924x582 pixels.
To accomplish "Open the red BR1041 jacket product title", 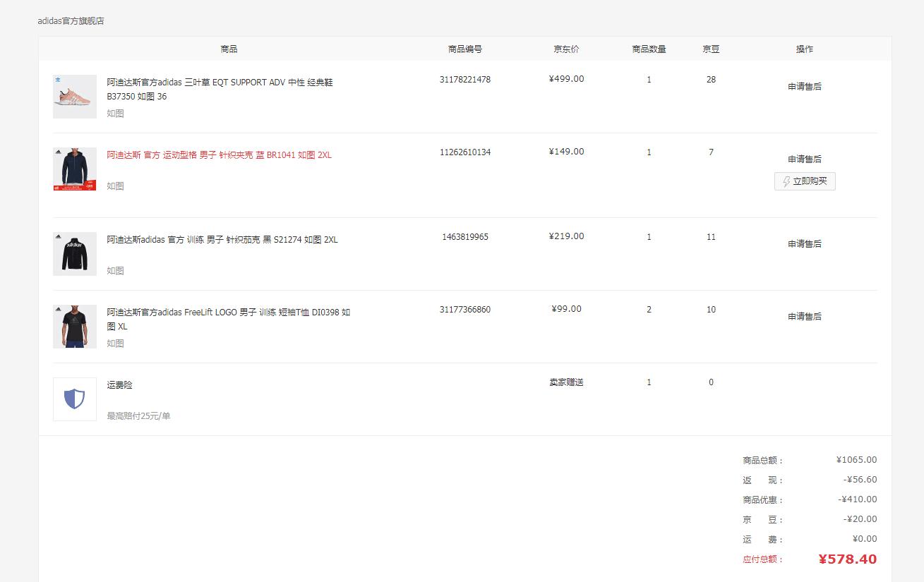I will [x=219, y=155].
